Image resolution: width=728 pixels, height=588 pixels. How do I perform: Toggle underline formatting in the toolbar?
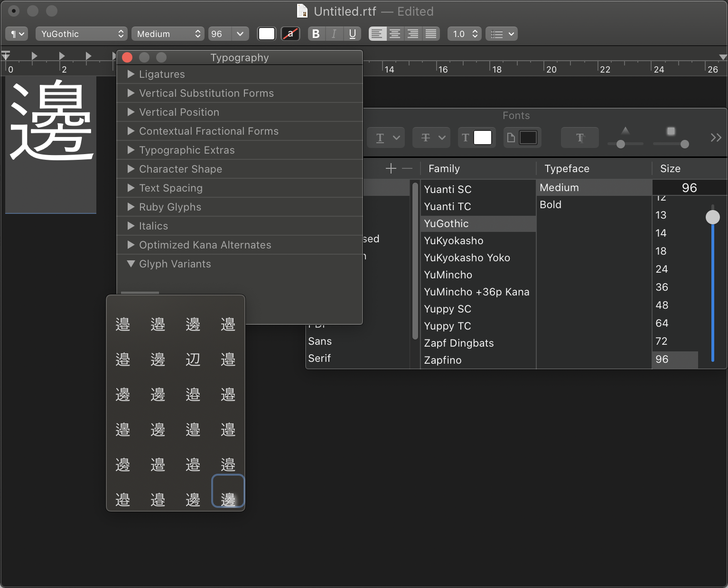pyautogui.click(x=352, y=34)
